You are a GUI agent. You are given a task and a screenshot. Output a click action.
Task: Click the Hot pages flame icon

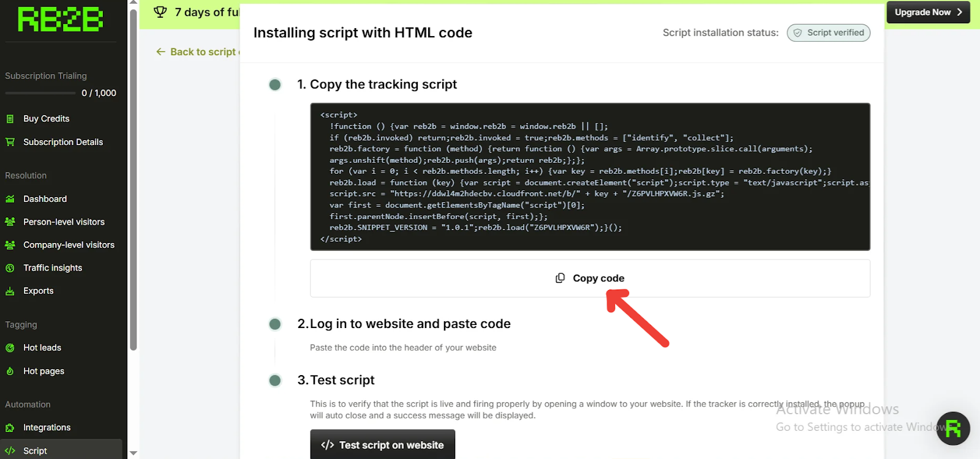10,371
